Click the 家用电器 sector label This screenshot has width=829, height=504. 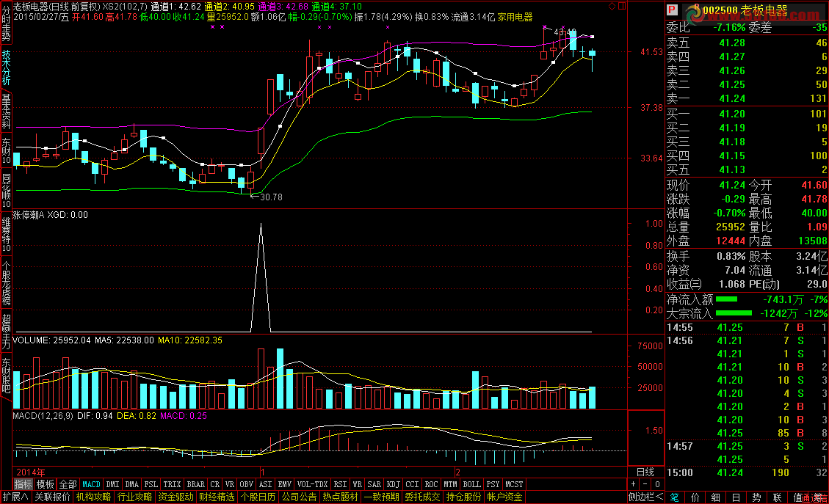515,17
